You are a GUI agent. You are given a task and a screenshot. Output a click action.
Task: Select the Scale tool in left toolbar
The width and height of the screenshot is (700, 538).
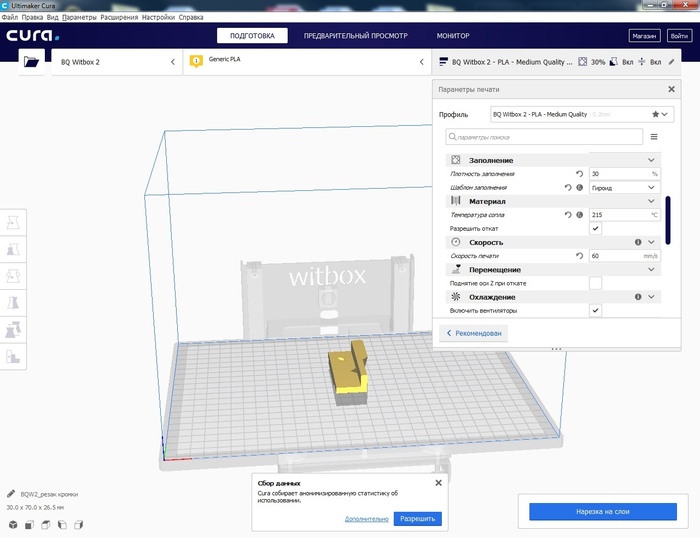[x=14, y=248]
